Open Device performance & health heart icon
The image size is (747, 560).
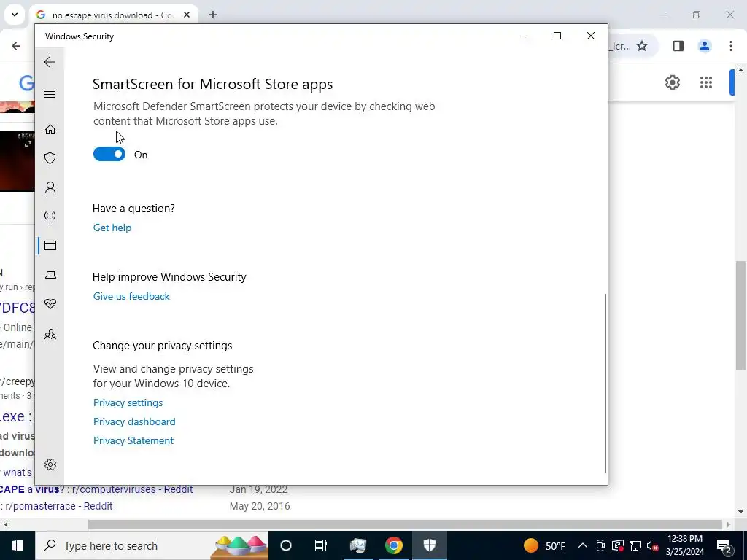[50, 304]
